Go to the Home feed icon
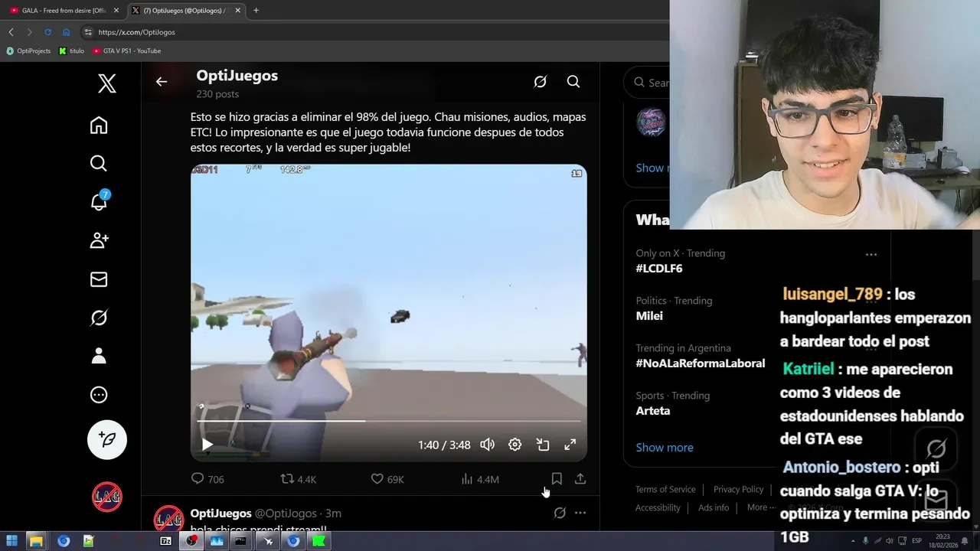The image size is (980, 551). (x=99, y=125)
